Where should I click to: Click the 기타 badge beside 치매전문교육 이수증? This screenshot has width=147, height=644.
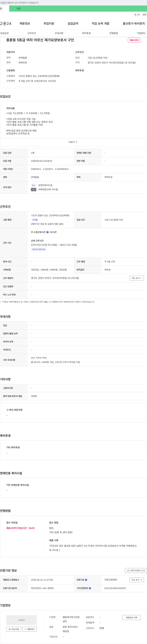(34, 190)
